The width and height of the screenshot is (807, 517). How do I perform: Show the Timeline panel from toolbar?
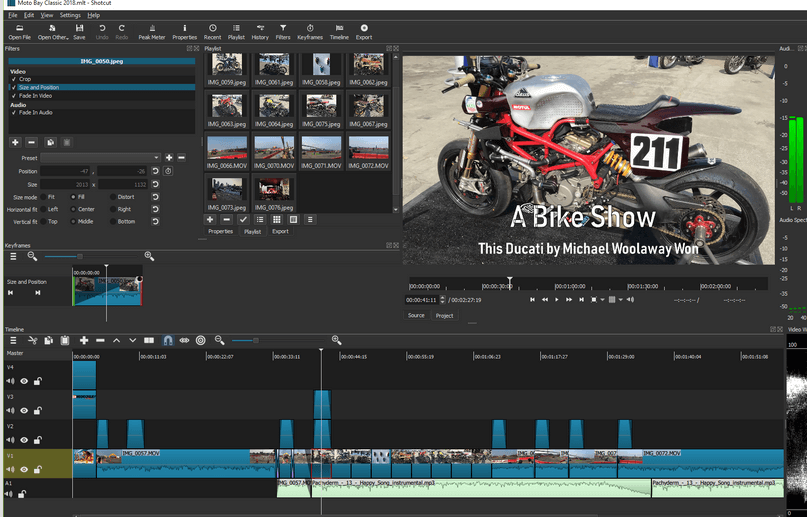(x=339, y=32)
